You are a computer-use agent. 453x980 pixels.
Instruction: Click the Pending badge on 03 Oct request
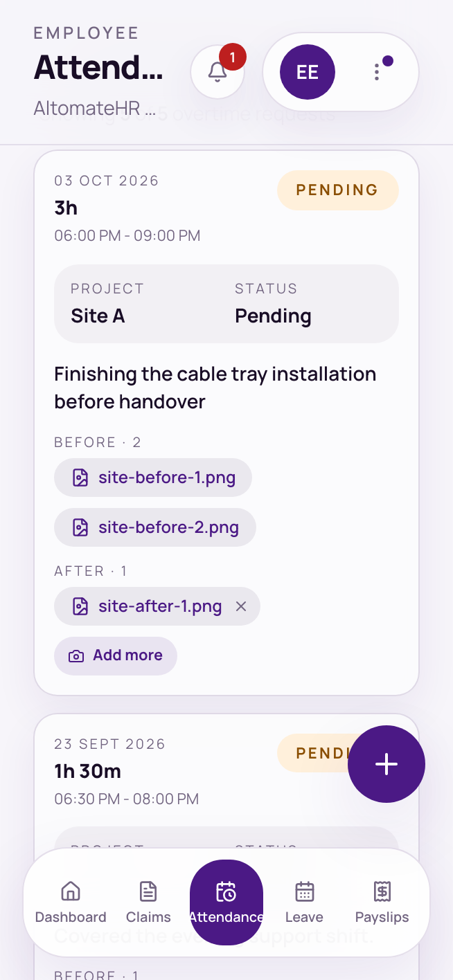pos(338,190)
